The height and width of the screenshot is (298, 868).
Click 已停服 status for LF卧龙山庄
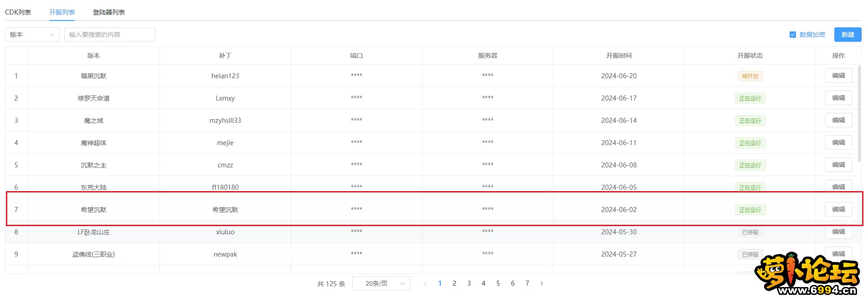750,232
